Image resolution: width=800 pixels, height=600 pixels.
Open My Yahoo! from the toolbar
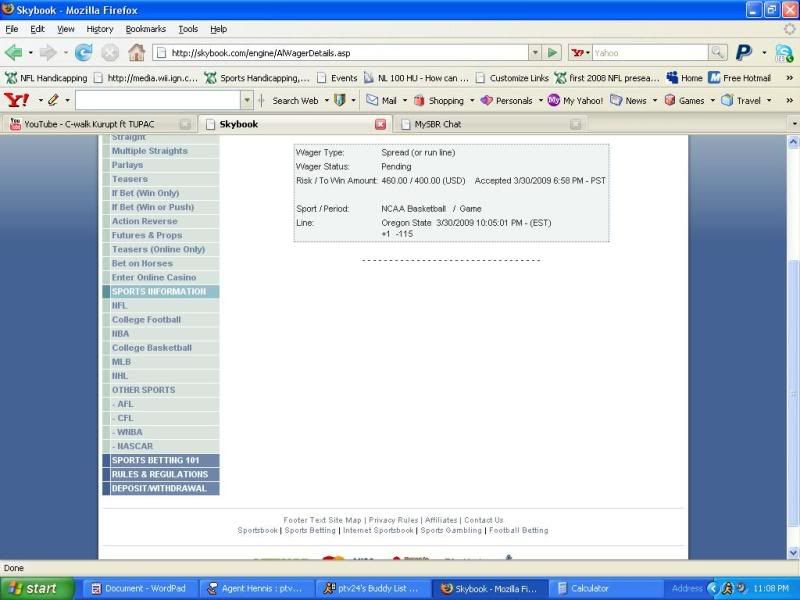pyautogui.click(x=575, y=101)
